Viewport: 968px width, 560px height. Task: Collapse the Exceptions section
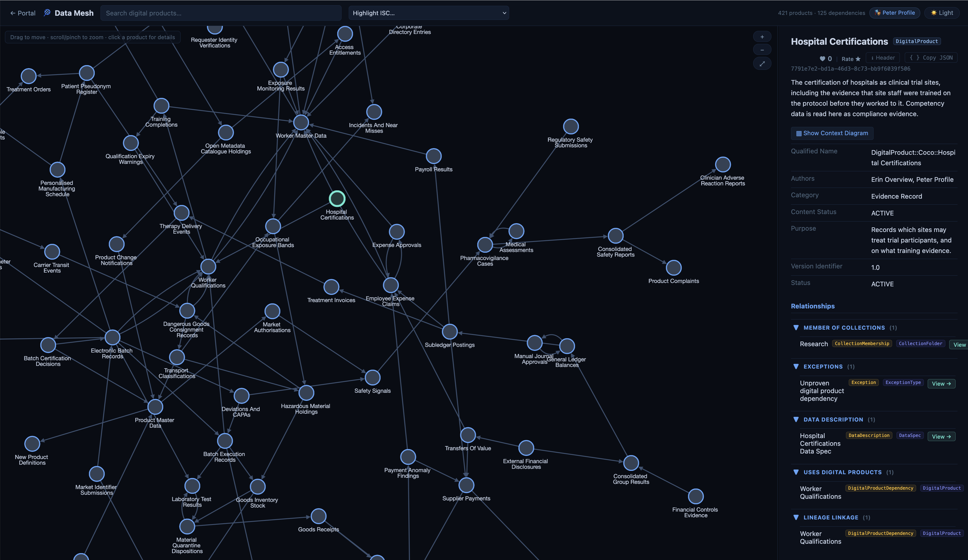795,367
